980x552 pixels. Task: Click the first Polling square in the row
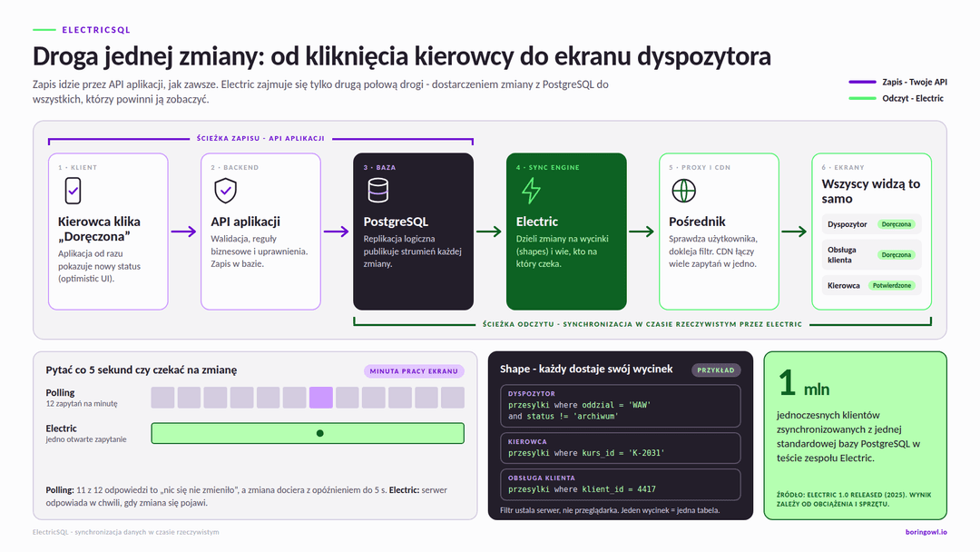[162, 398]
